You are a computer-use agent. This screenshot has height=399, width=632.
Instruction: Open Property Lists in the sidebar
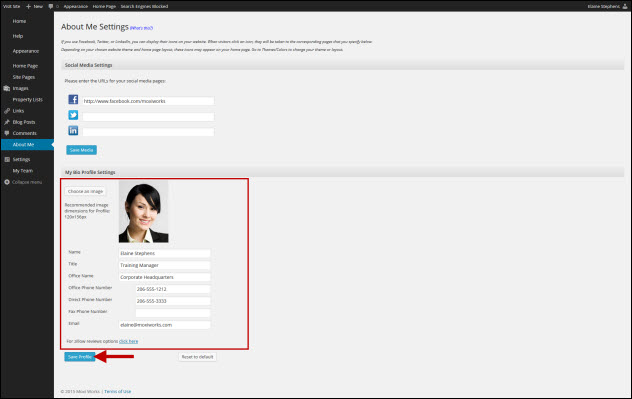coord(27,100)
